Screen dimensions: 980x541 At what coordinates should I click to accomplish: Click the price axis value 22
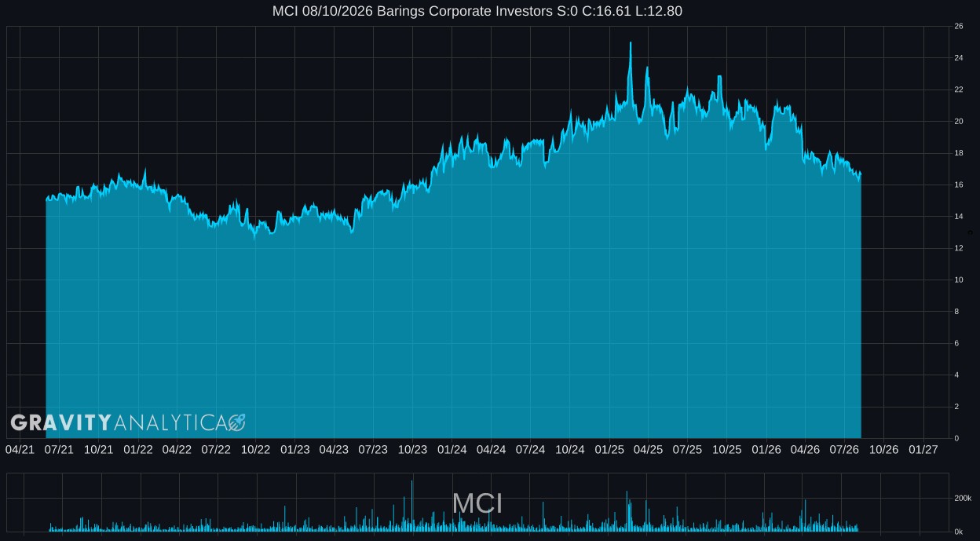click(958, 90)
